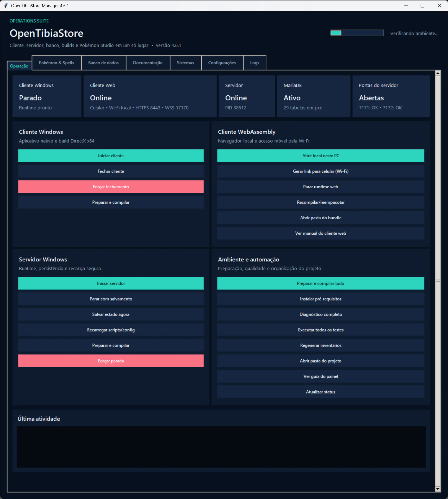
Task: Click the Servidor Online PID 38512 card
Action: click(247, 96)
